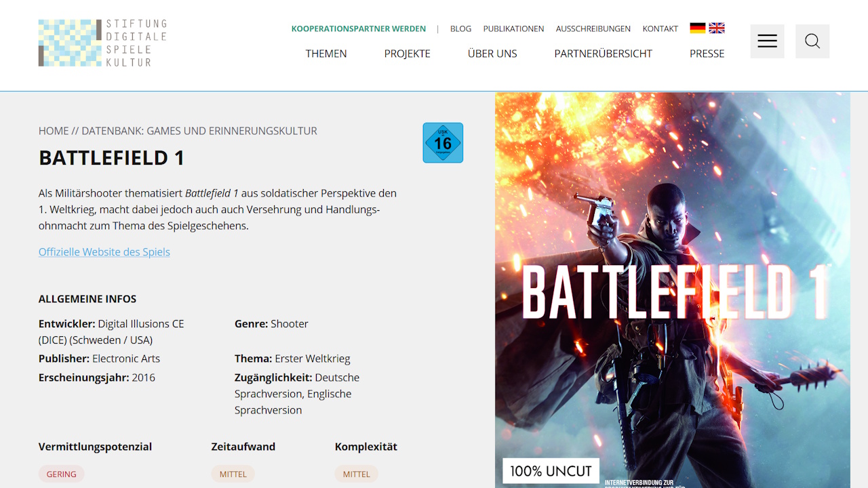Viewport: 868px width, 488px height.
Task: Open the Ausschreibungen link
Action: (593, 28)
